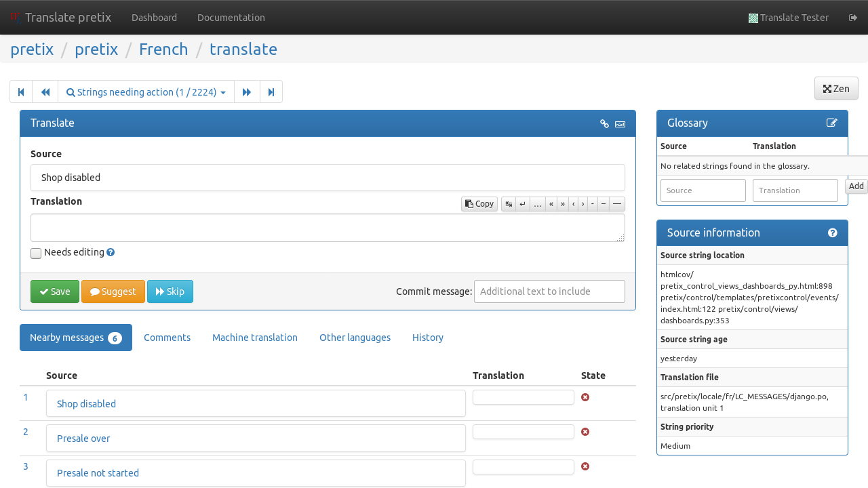Check the Needs editing checkbox

(36, 253)
